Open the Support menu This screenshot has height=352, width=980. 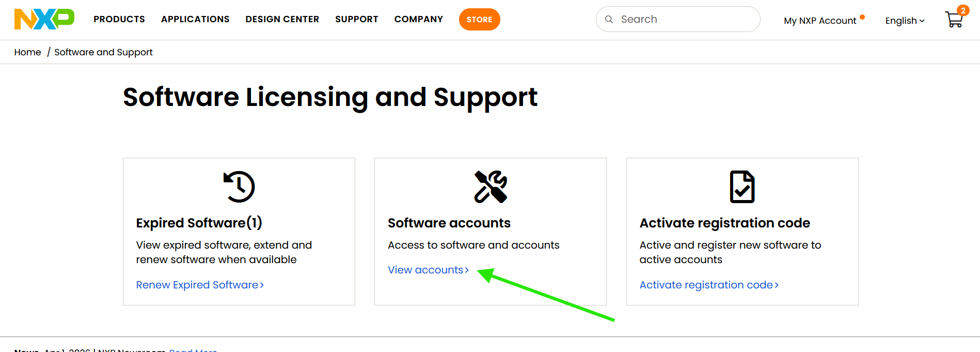(357, 19)
